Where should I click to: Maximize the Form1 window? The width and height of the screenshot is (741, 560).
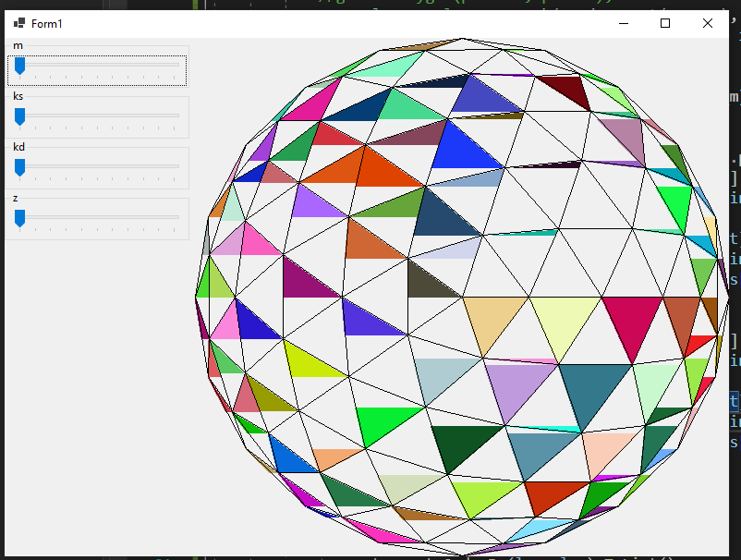coord(665,23)
